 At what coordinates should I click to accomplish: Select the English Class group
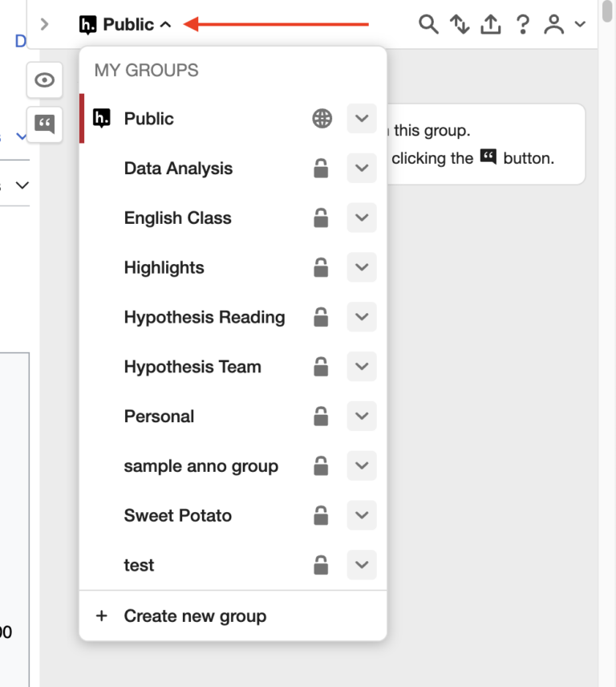pos(177,217)
